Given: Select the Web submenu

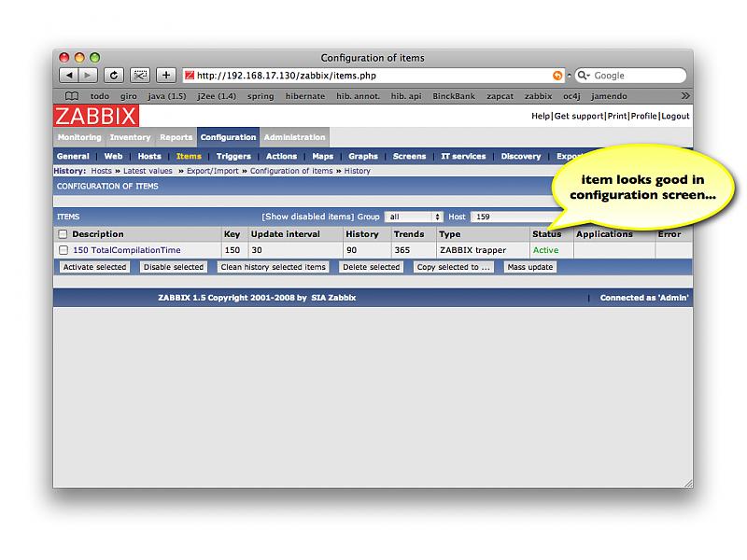Looking at the screenshot, I should pyautogui.click(x=113, y=156).
